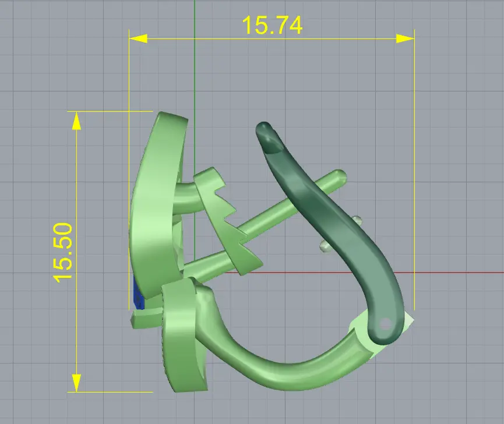Viewport: 504px width, 424px height.
Task: Click the 15.50 height dimension text
Action: 63,253
